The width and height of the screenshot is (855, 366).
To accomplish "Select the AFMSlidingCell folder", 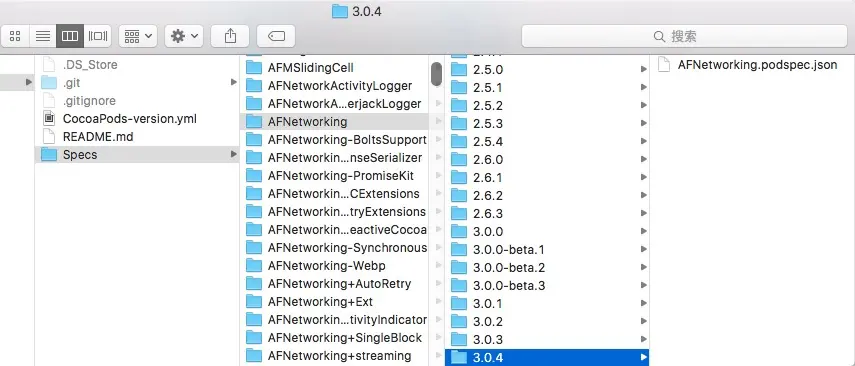I will (334, 68).
